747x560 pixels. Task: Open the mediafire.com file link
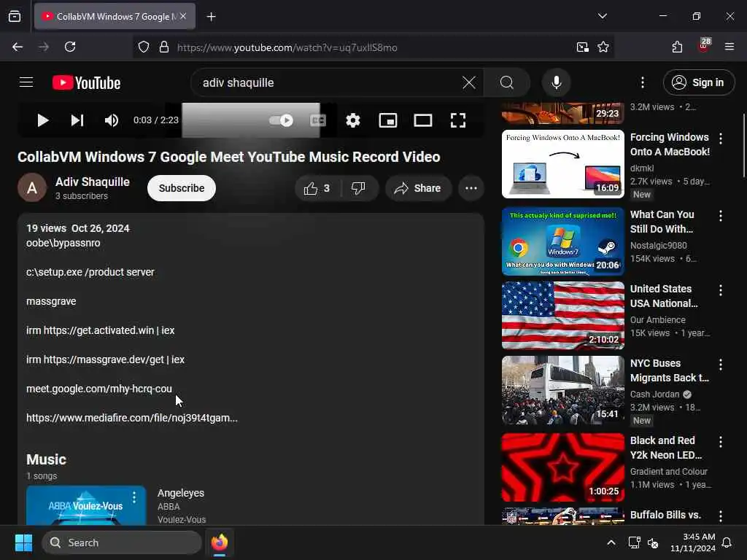click(x=132, y=418)
